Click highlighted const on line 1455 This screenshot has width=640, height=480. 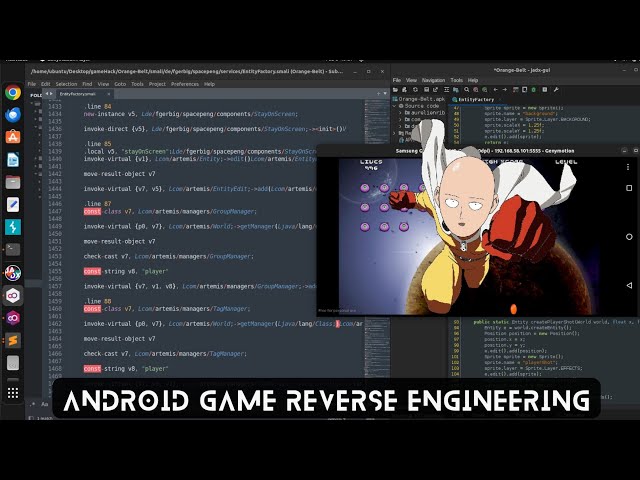[92, 271]
